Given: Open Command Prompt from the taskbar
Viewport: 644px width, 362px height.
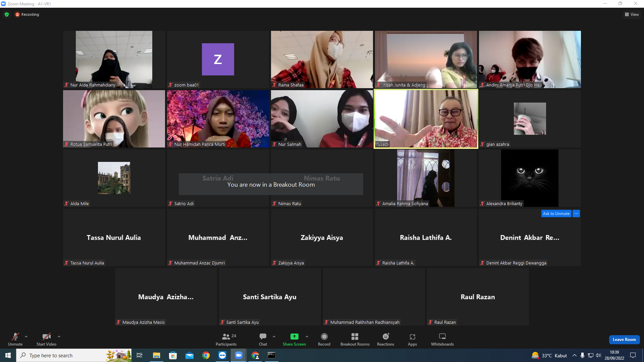Looking at the screenshot, I should [272, 355].
